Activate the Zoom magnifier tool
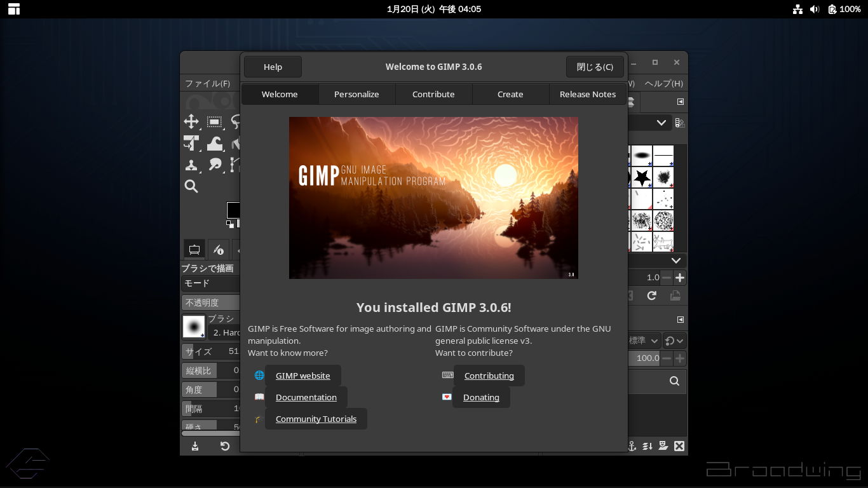868x488 pixels. coord(191,186)
